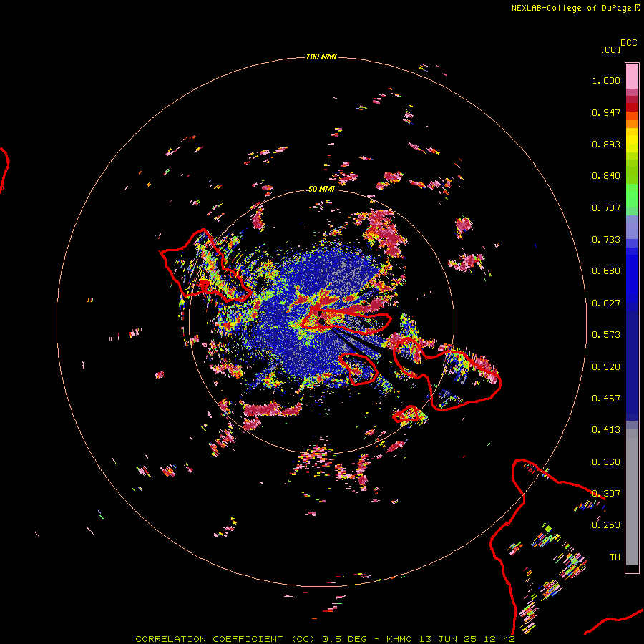Click the 0.680 legend value

pos(606,271)
